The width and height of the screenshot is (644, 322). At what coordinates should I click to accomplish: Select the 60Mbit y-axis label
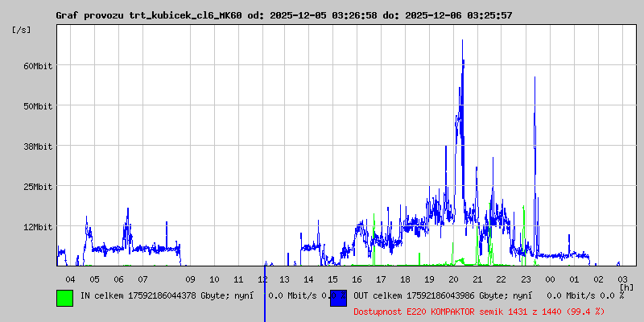click(x=38, y=66)
